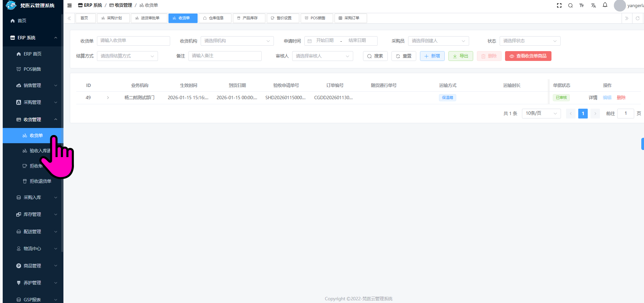Switch to the 仓库信息 tab
This screenshot has width=644, height=303.
[215, 18]
